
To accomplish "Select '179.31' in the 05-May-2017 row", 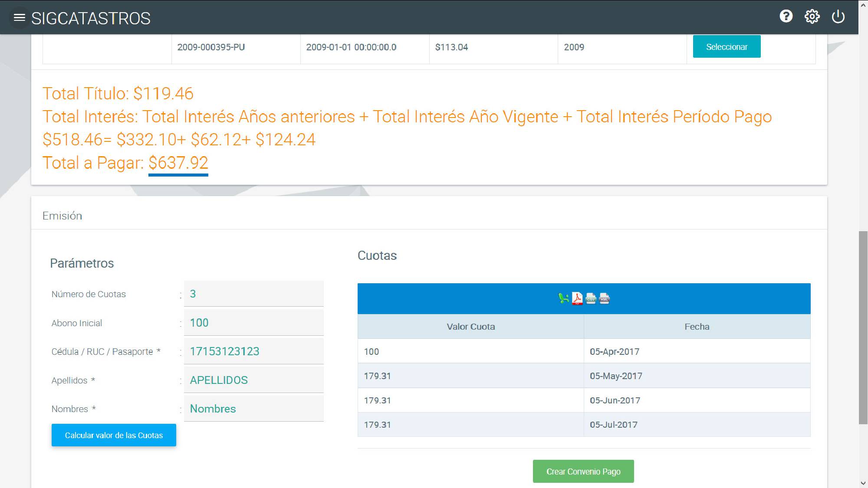I will (x=470, y=376).
